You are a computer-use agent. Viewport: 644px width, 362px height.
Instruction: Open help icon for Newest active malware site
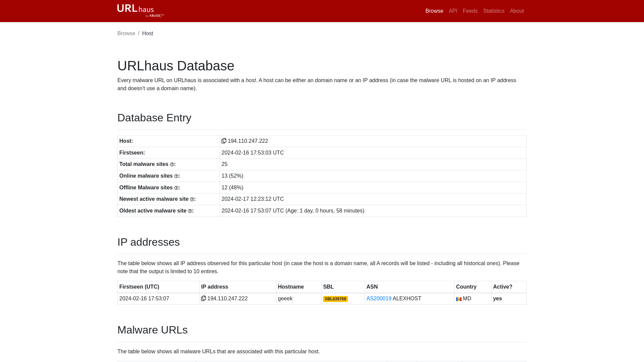pos(192,199)
